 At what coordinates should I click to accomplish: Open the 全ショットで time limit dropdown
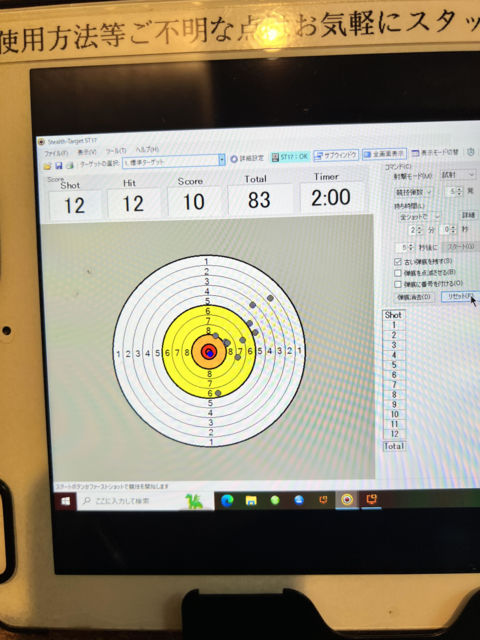pyautogui.click(x=418, y=217)
